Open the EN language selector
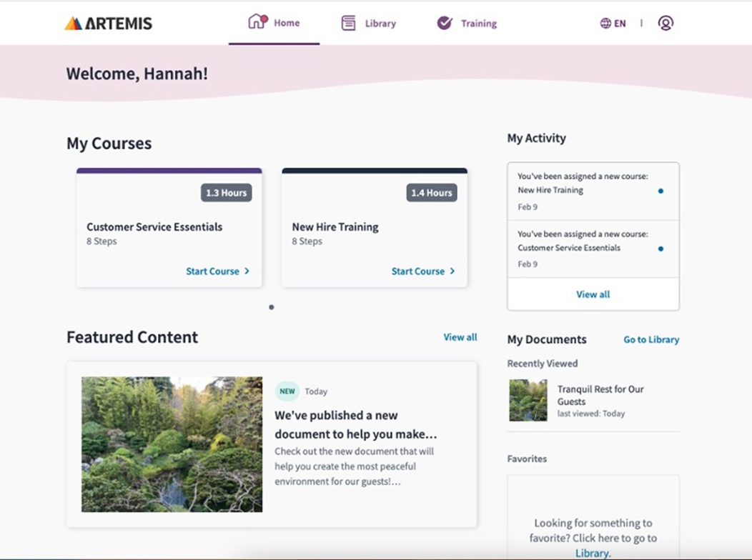The width and height of the screenshot is (752, 560). pyautogui.click(x=620, y=24)
